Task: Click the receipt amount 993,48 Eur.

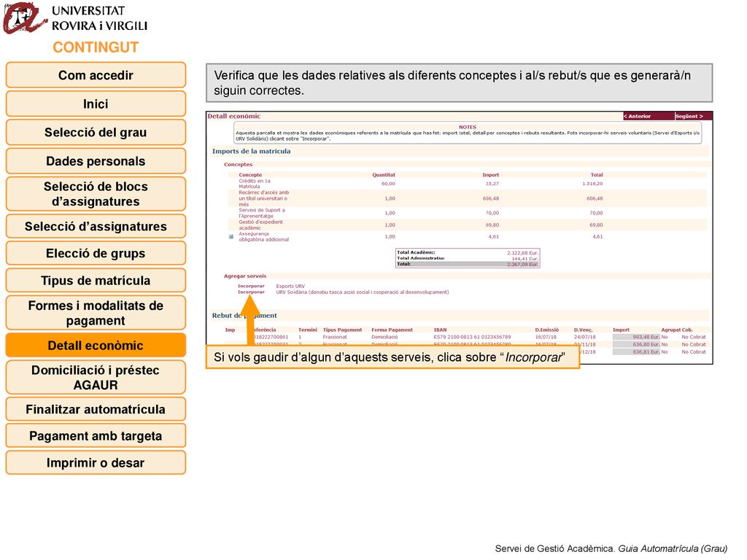Action: tap(646, 337)
